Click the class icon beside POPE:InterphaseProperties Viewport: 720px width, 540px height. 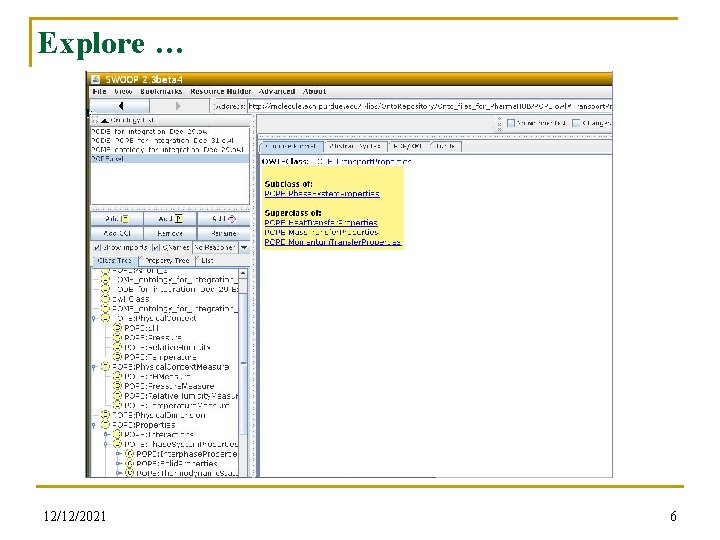tap(129, 454)
